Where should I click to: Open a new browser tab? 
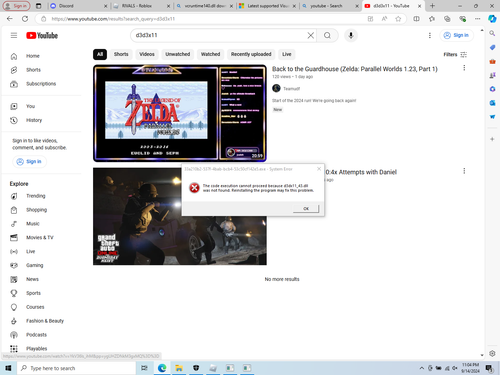[432, 6]
